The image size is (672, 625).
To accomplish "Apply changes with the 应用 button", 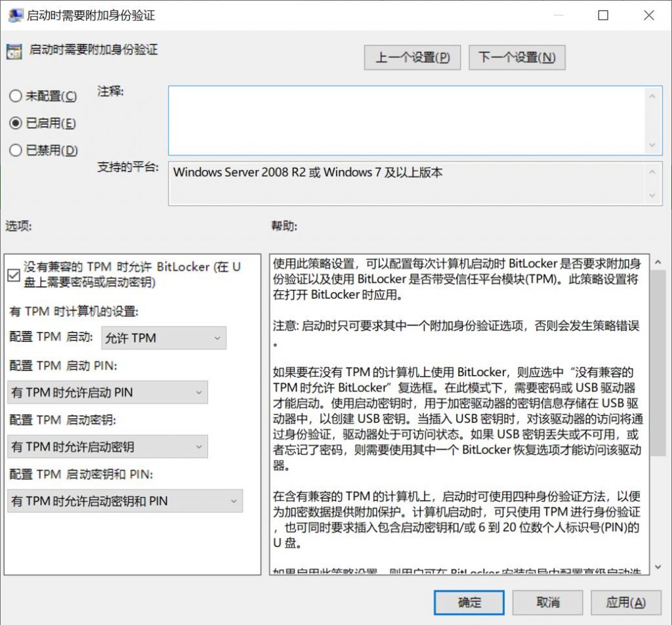I will point(625,602).
